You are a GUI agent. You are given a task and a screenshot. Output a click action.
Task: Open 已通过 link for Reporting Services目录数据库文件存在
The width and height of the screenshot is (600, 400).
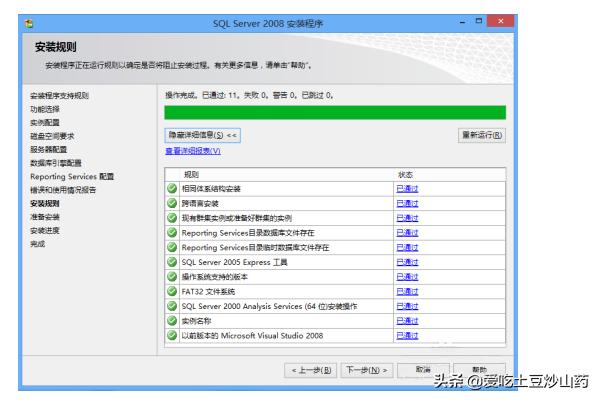(407, 233)
